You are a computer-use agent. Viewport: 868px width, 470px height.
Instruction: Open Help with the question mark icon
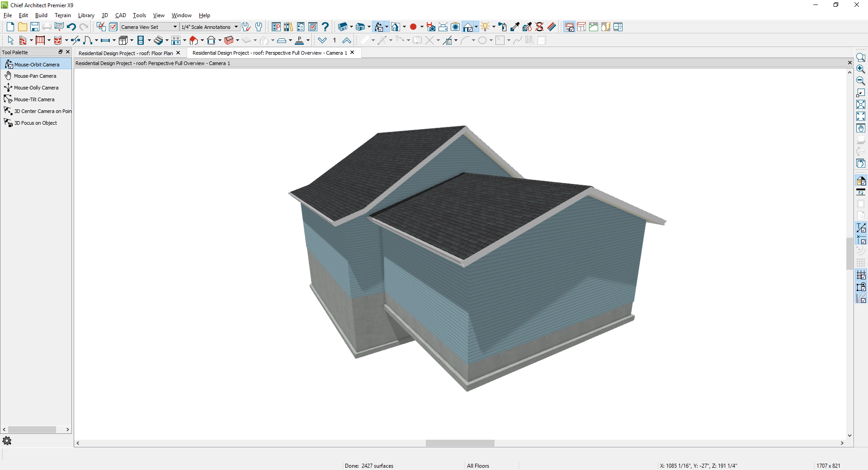click(x=325, y=27)
